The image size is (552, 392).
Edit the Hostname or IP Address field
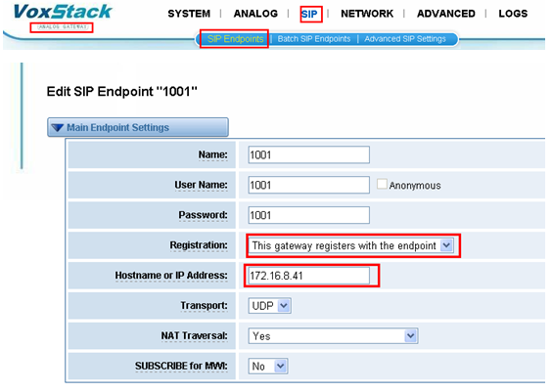(x=308, y=276)
